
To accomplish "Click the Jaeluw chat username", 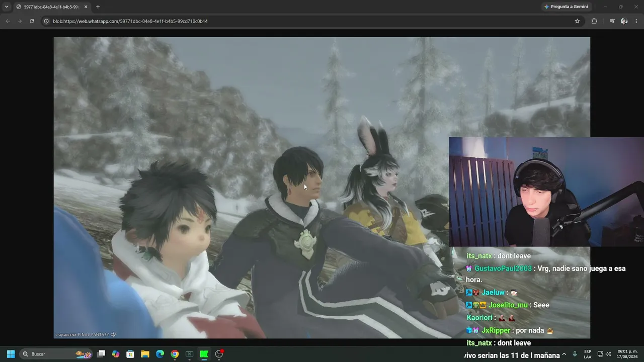I will [493, 293].
